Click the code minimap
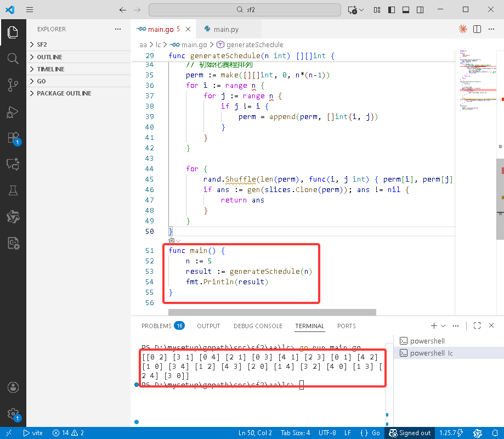This screenshot has width=504, height=439. point(478,81)
